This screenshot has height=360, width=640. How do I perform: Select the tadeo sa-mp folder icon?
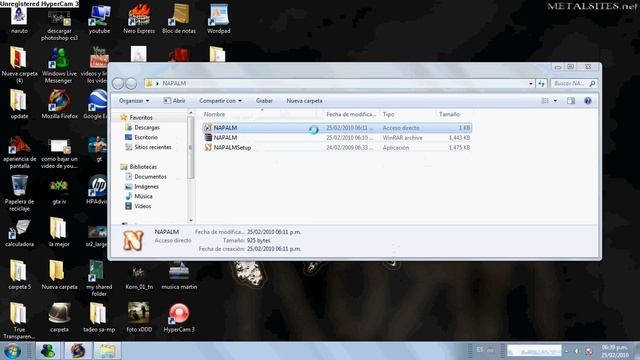pos(98,318)
